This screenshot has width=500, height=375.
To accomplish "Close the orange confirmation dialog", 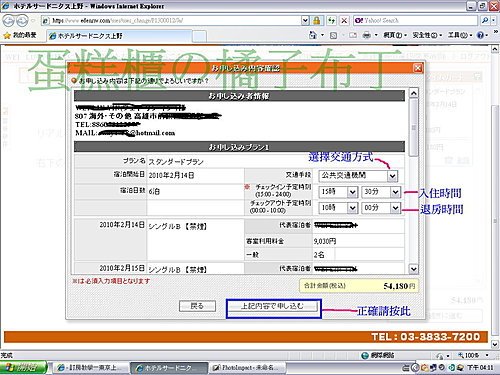I will tap(418, 68).
